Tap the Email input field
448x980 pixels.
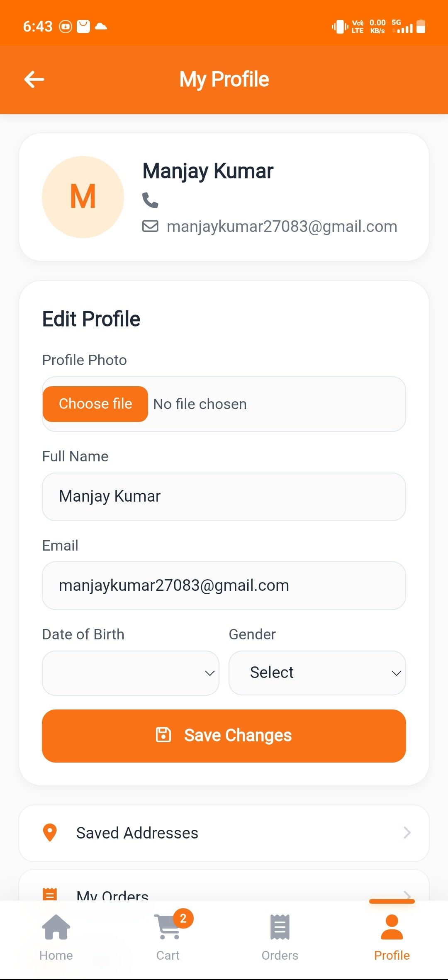tap(224, 585)
